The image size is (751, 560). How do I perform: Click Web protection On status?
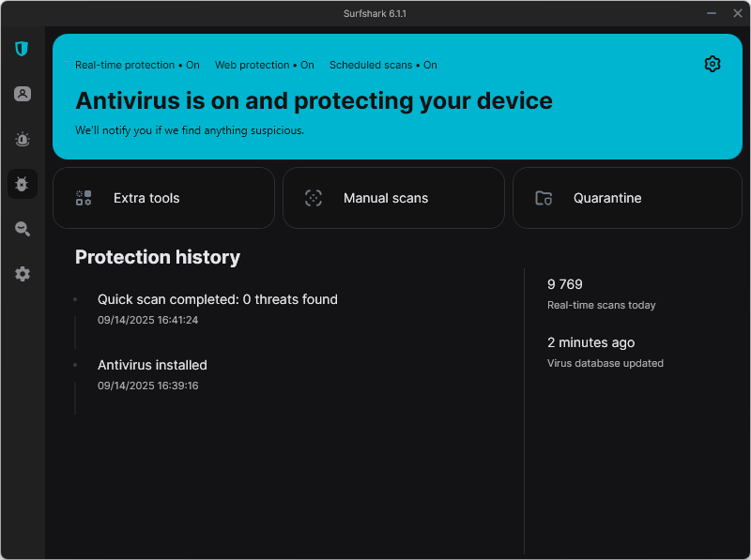tap(264, 66)
